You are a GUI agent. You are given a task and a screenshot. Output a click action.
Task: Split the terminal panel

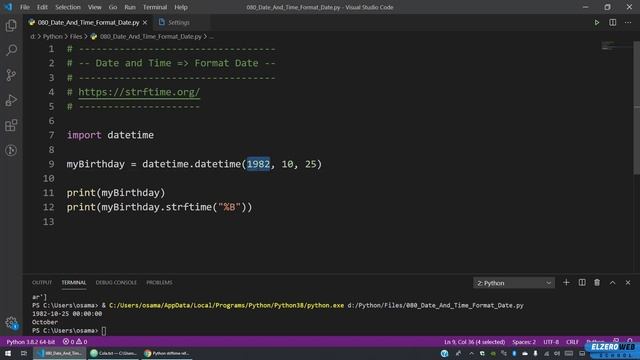(582, 282)
